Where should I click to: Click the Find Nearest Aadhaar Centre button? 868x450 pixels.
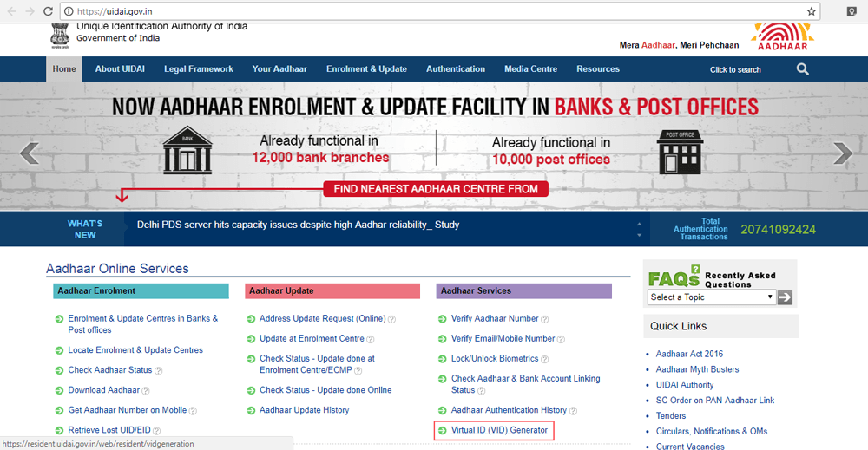click(x=436, y=189)
